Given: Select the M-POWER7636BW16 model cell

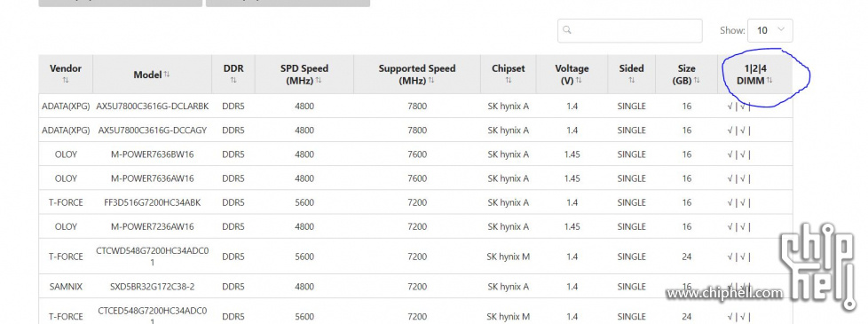Looking at the screenshot, I should click(153, 154).
